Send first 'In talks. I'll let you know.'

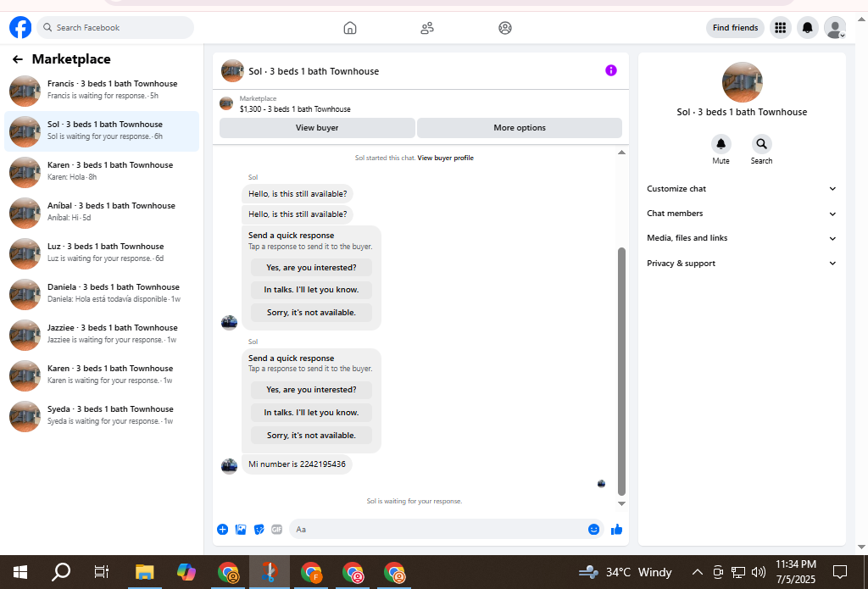[311, 290]
